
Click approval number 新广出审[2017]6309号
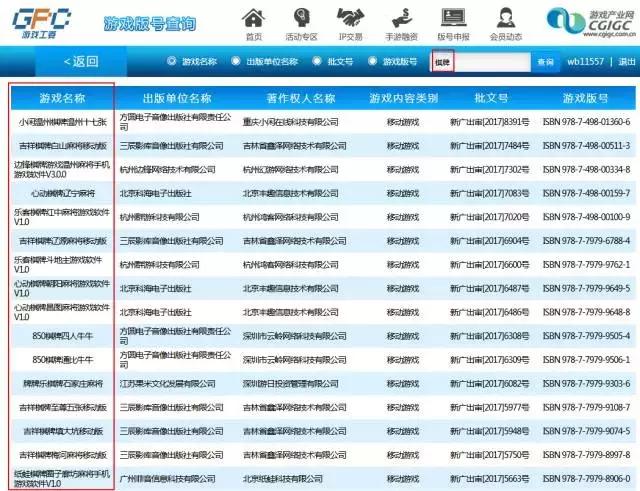[489, 360]
